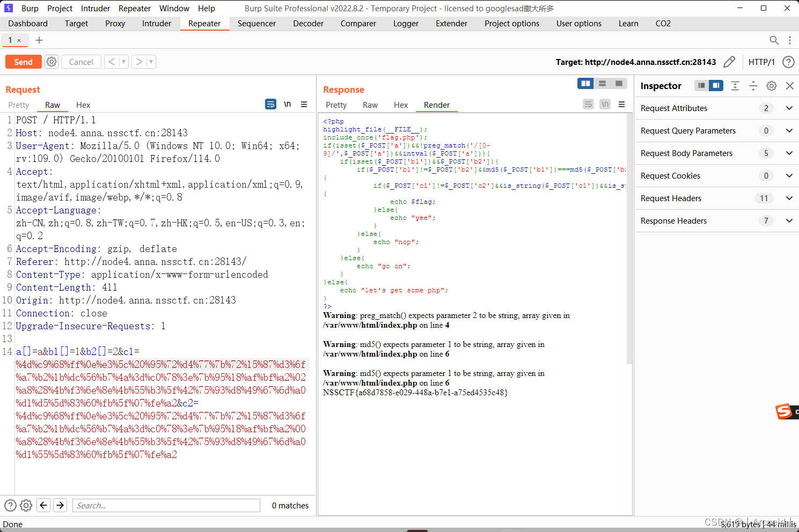
Task: Jump to previous search match
Action: [x=44, y=505]
